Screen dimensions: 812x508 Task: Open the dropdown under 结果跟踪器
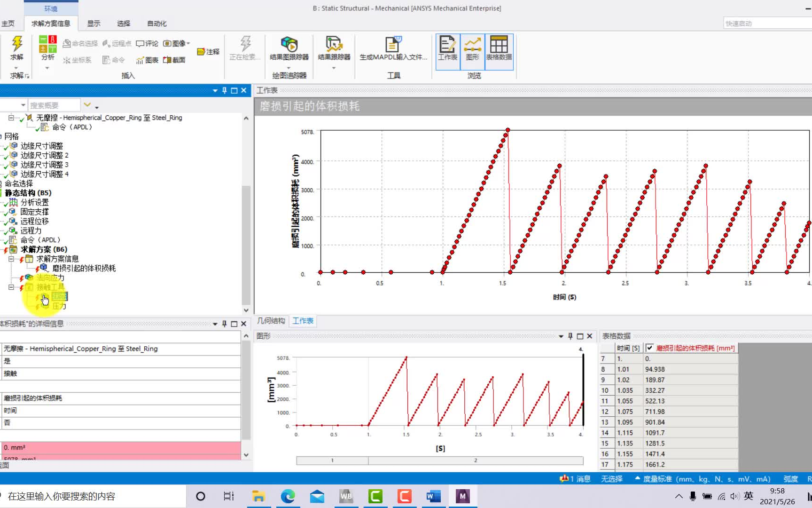pos(334,68)
